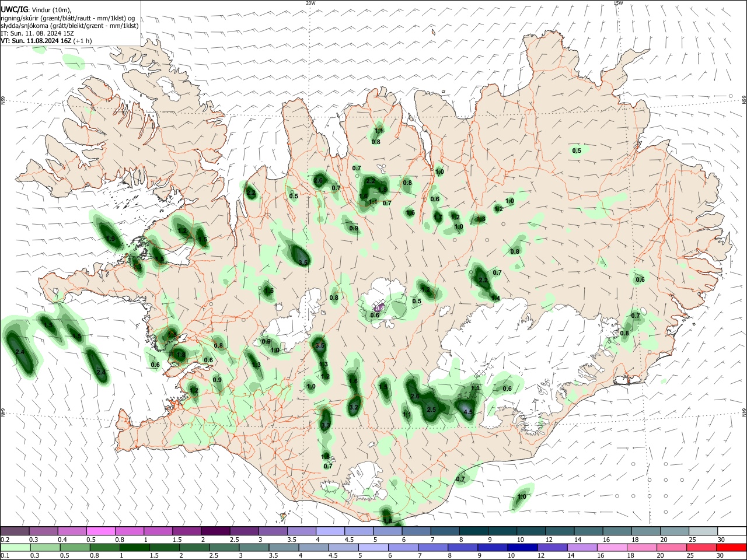Click the 3.2 precipitation value on the map
Viewport: 747px width, 560px height.
[x=354, y=408]
